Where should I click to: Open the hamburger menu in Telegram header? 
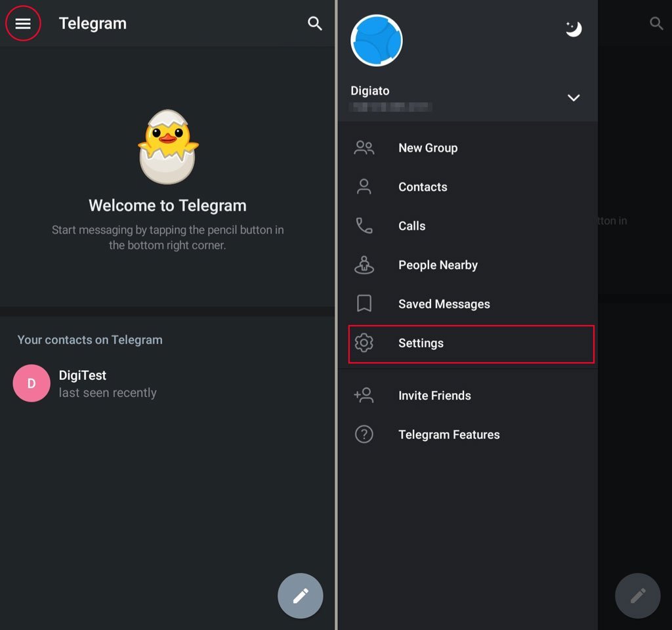coord(23,24)
